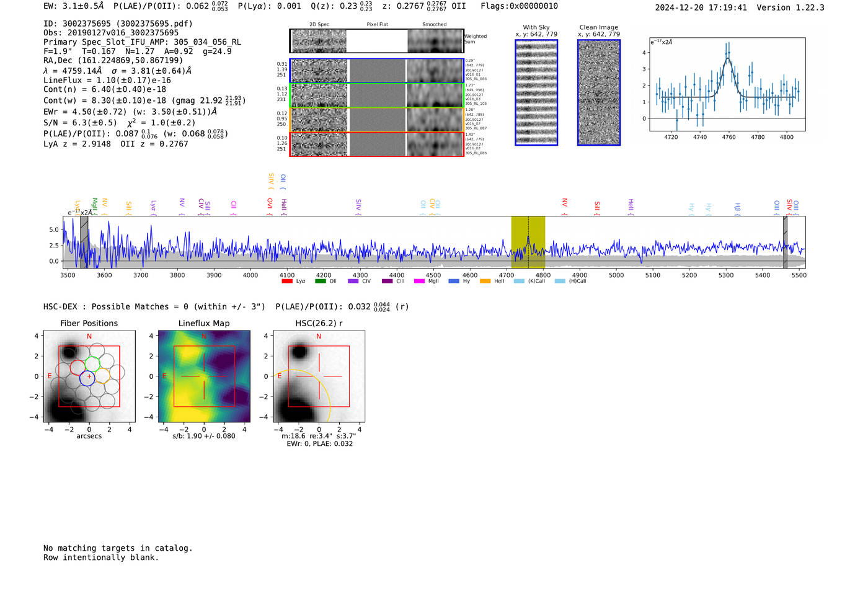Click the 'Pixel Flat' column header
The image size is (868, 591).
pyautogui.click(x=377, y=25)
